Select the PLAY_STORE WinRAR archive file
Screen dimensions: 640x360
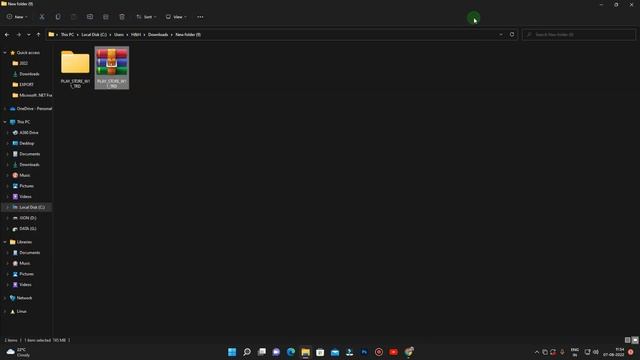112,68
